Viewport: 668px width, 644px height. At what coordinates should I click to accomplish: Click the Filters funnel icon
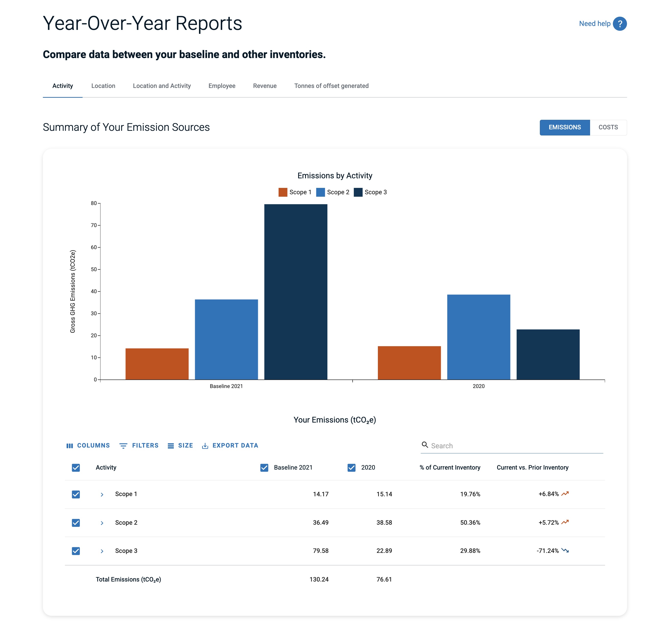123,445
